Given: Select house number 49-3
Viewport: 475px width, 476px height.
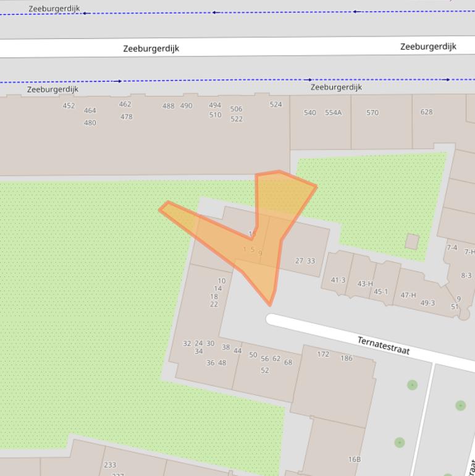Looking at the screenshot, I should point(427,303).
